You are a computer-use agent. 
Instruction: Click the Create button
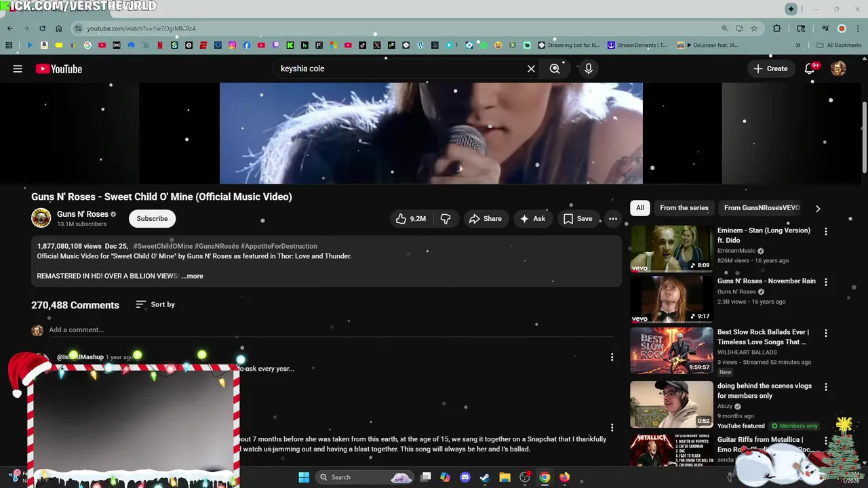coord(770,68)
